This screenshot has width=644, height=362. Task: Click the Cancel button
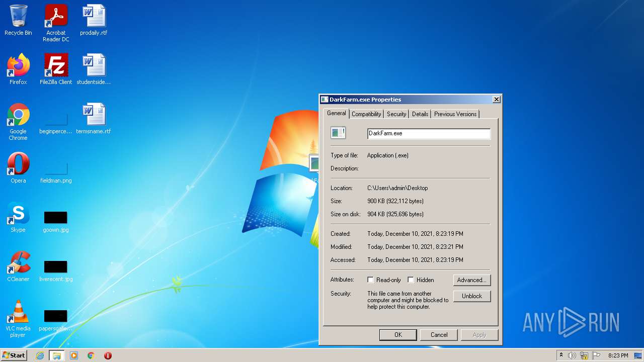pyautogui.click(x=439, y=335)
